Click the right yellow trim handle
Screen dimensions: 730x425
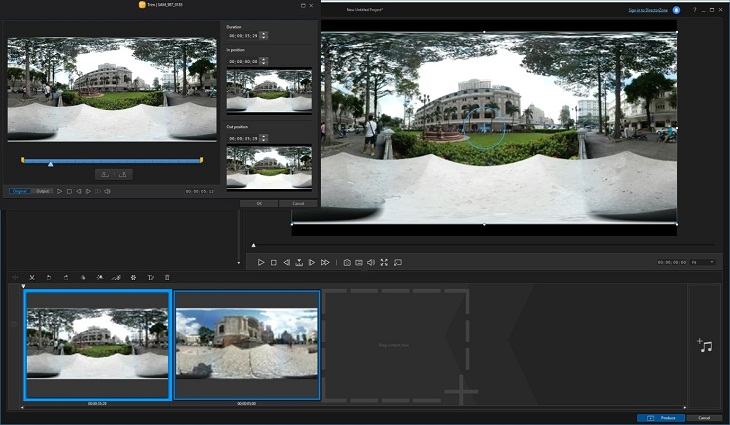[x=201, y=160]
